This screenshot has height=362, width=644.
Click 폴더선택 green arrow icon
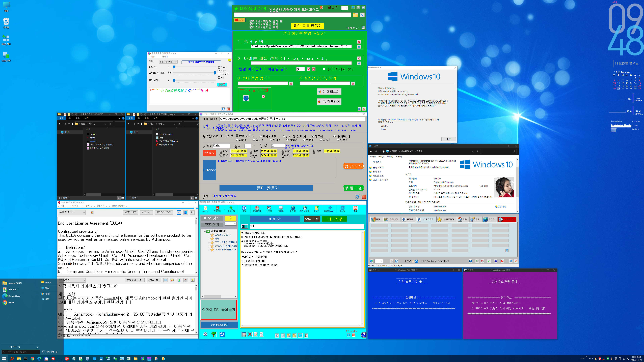231,209
